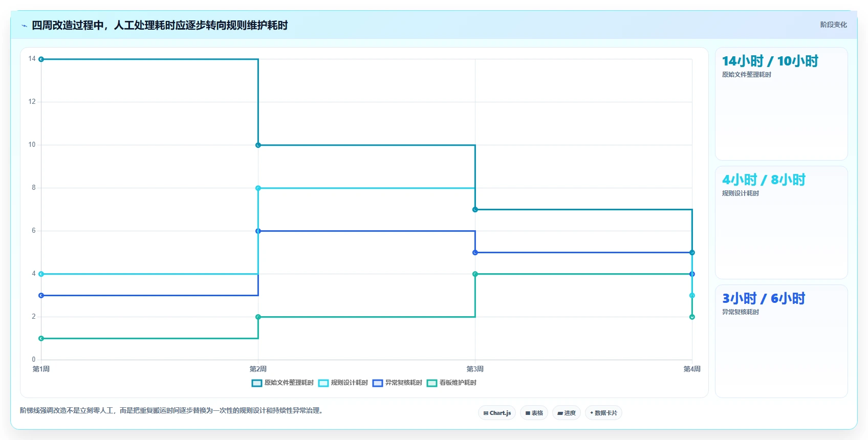Click the 规则设计耗时 card caption

click(741, 193)
